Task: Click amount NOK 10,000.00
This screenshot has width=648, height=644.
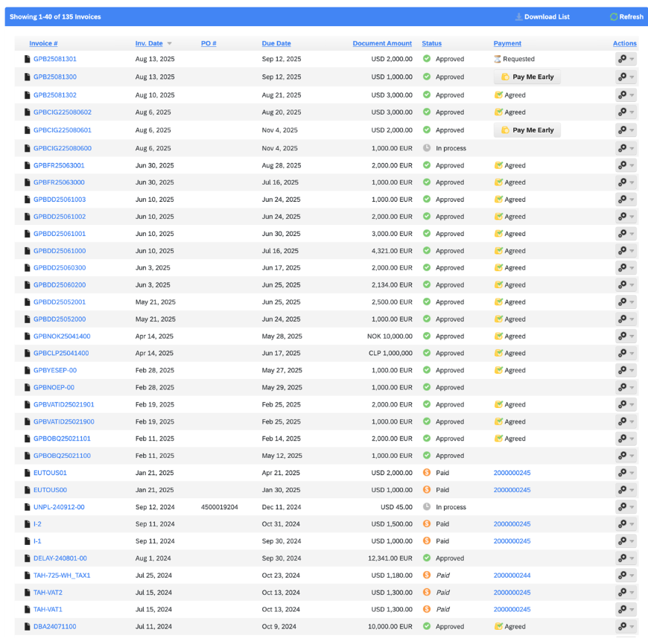Action: [390, 337]
